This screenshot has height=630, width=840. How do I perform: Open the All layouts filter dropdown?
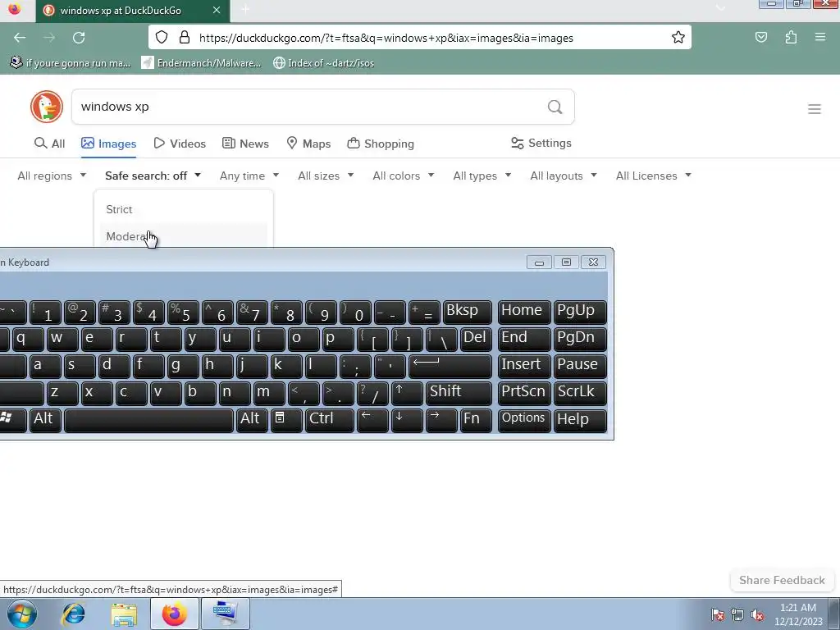tap(563, 176)
